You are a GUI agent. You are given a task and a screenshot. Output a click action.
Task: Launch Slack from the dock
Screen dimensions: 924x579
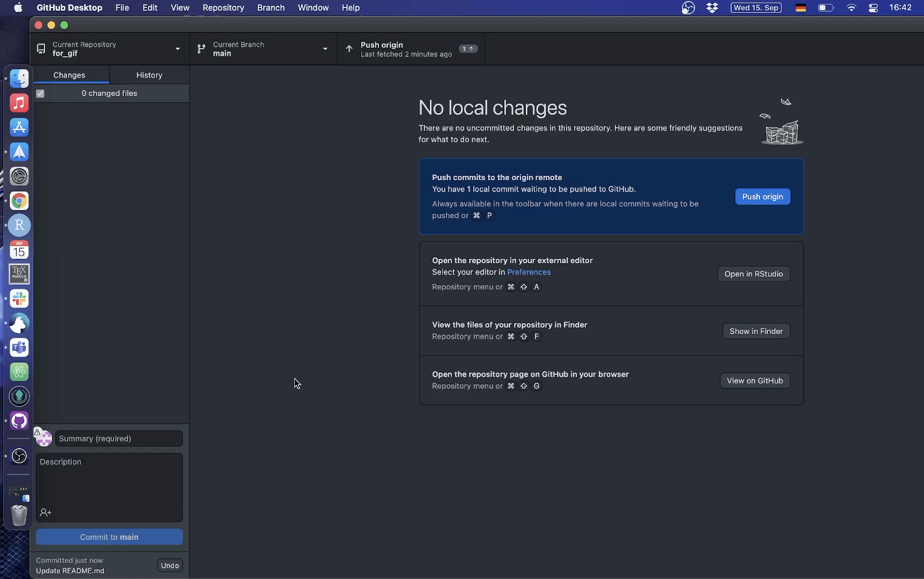[x=19, y=299]
